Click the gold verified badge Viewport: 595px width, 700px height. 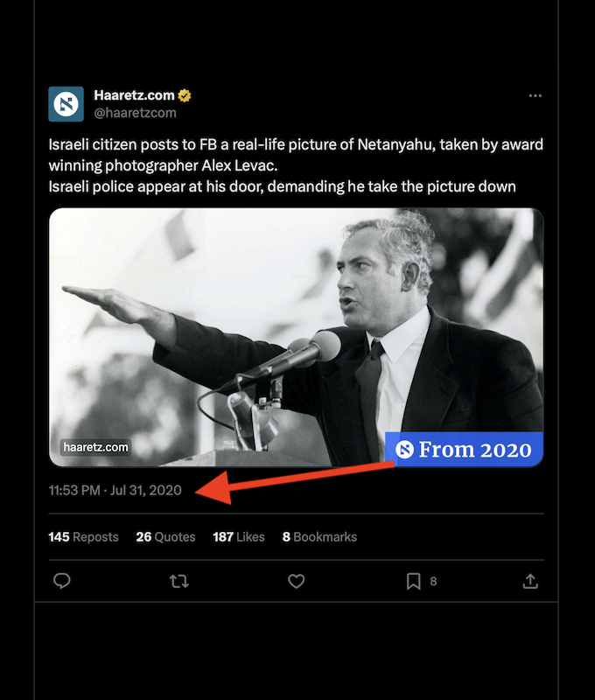pos(185,95)
